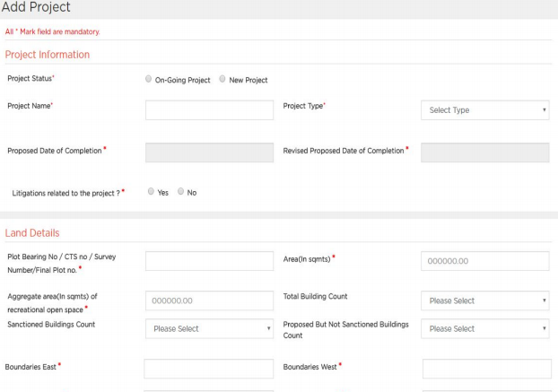The height and width of the screenshot is (392, 558).
Task: Click the Add Project page title
Action: pos(36,8)
